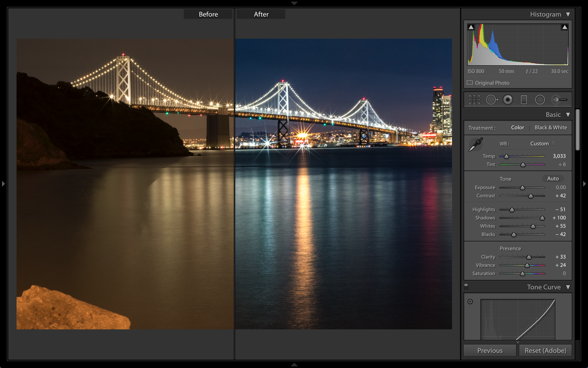Open the WB Custom preset dropdown
This screenshot has height=368, width=588.
click(542, 144)
